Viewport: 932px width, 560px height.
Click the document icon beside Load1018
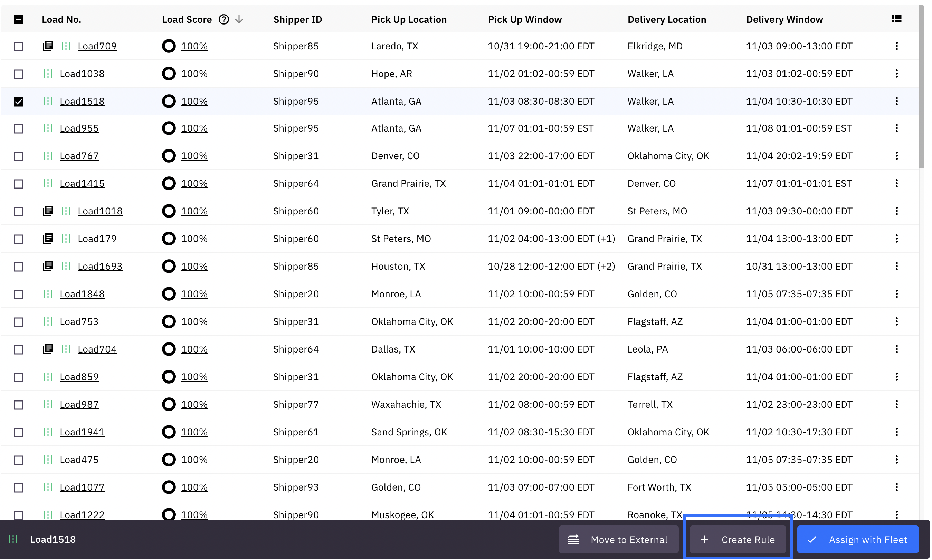(x=48, y=211)
